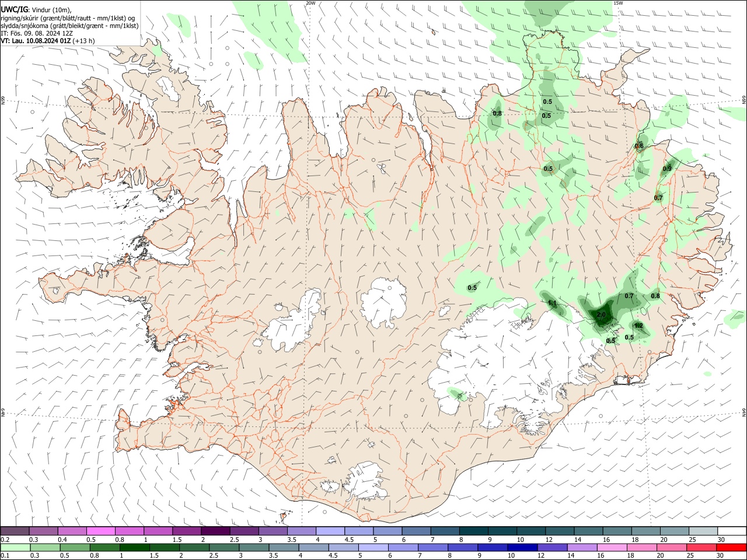
Task: Click the 'VT: Lau. 10.08.2024 01Z (+13 h)' line
Action: point(48,41)
